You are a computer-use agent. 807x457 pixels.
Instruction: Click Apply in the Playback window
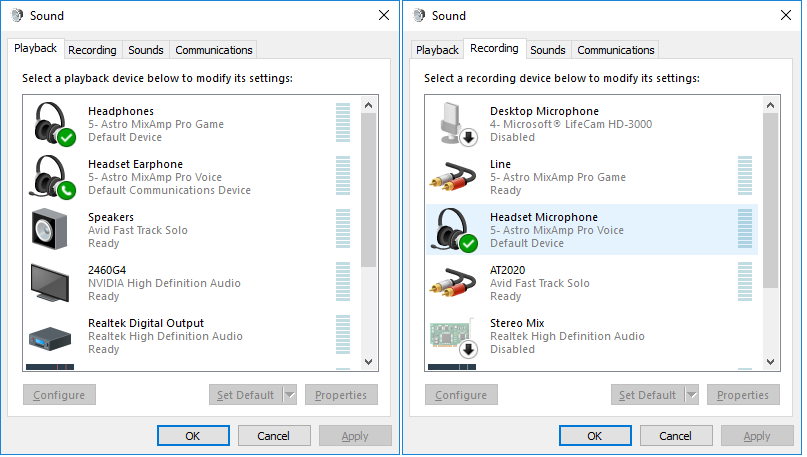pos(355,436)
